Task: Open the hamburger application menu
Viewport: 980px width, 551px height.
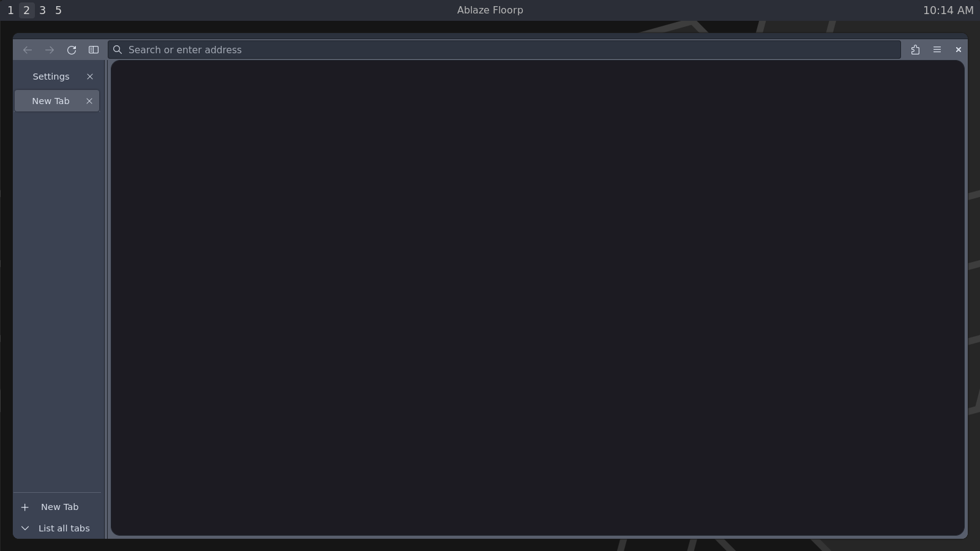Action: point(937,50)
